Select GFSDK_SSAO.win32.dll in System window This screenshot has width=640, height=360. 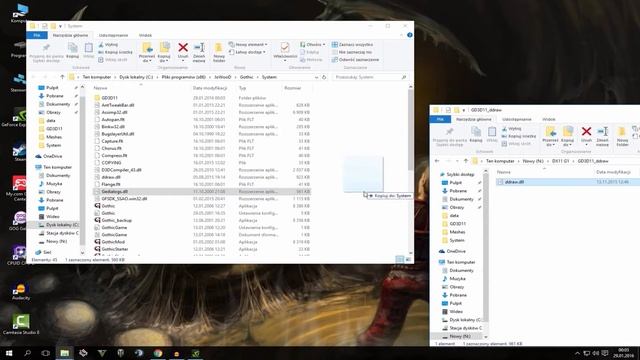[x=124, y=199]
